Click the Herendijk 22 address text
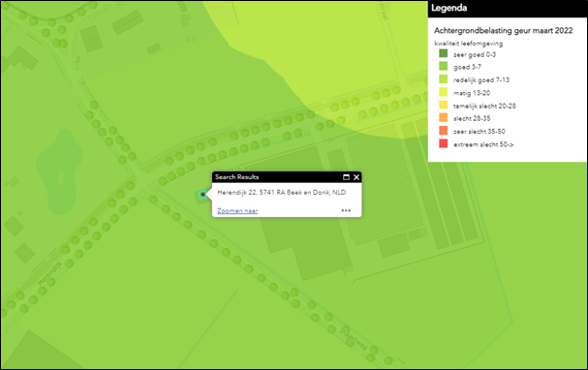The height and width of the screenshot is (370, 588). click(x=282, y=193)
